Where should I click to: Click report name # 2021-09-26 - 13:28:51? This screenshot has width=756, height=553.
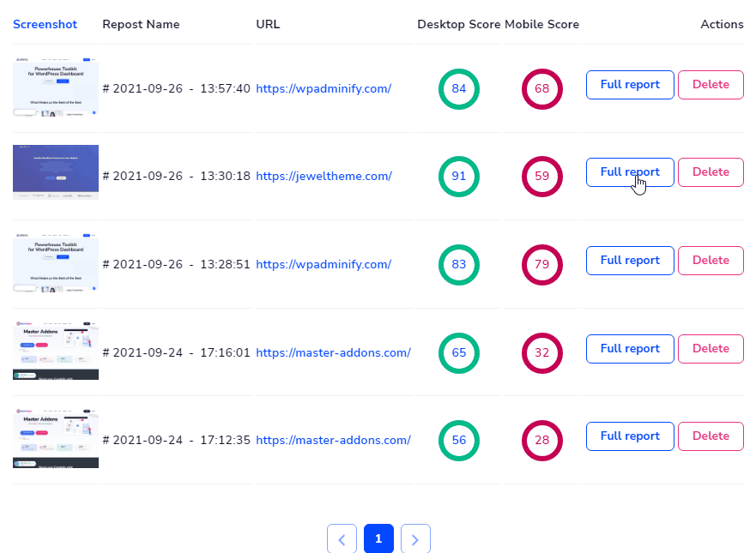[177, 264]
